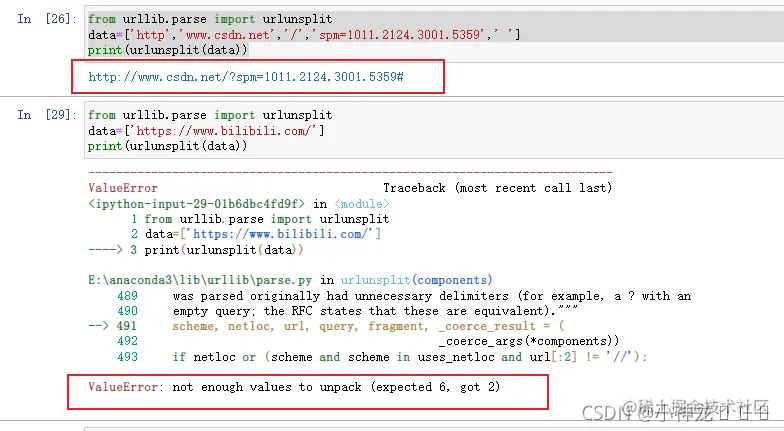Image resolution: width=784 pixels, height=431 pixels.
Task: Click _coerce_args(*components) on line 492
Action: 529,342
